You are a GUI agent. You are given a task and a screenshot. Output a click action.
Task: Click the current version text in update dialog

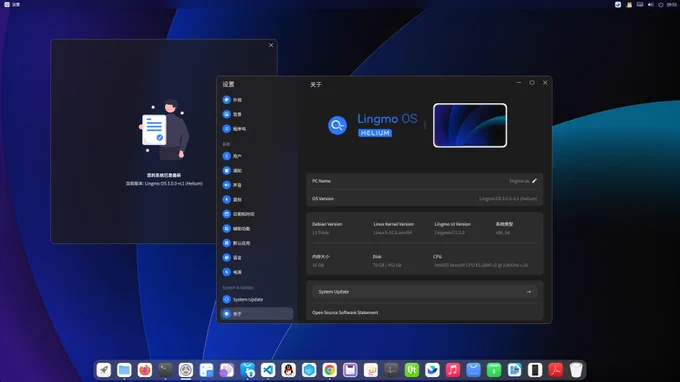tap(164, 183)
